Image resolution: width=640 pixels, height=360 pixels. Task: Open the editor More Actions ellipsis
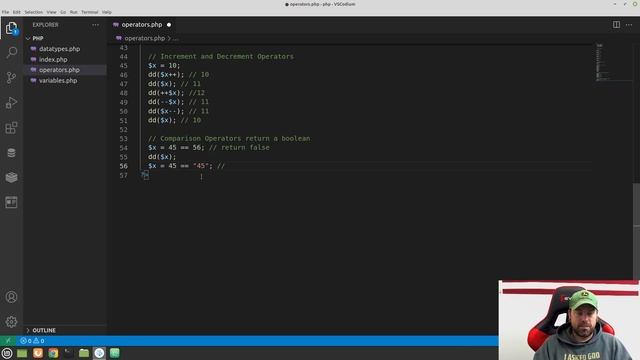coord(629,25)
